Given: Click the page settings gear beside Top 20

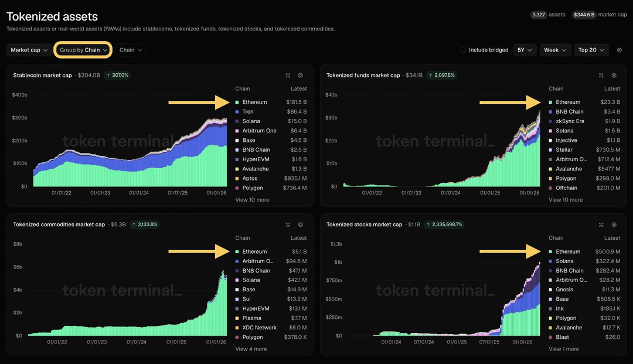Looking at the screenshot, I should (620, 50).
